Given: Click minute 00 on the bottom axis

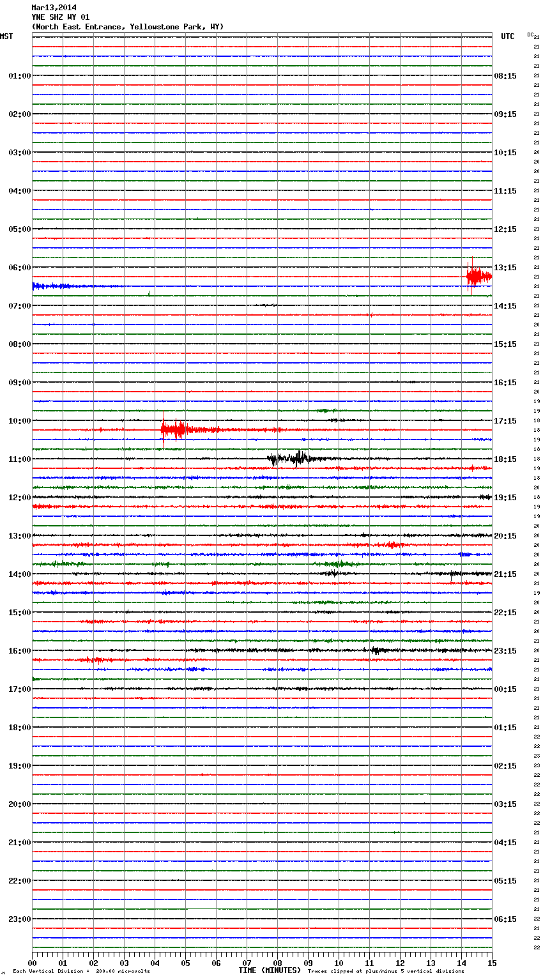Looking at the screenshot, I should coord(32,963).
